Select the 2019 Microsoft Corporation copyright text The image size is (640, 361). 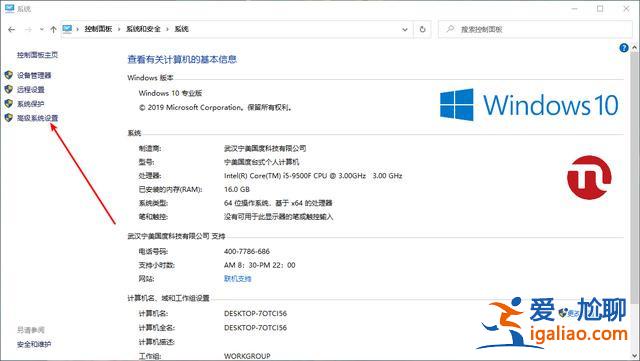click(215, 107)
